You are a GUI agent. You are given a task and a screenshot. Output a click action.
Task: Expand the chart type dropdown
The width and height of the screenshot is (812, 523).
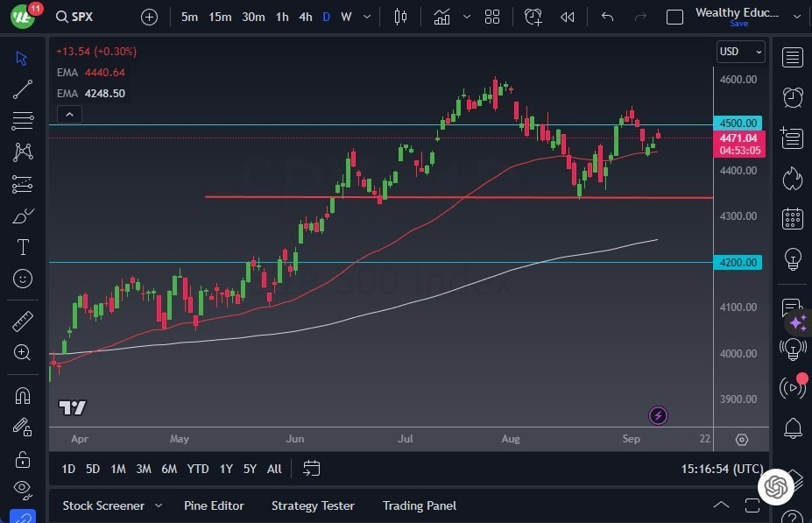click(x=466, y=16)
